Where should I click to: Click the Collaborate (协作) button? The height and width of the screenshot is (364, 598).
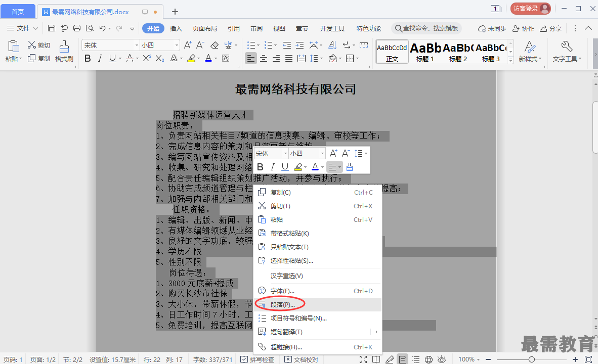(x=523, y=29)
